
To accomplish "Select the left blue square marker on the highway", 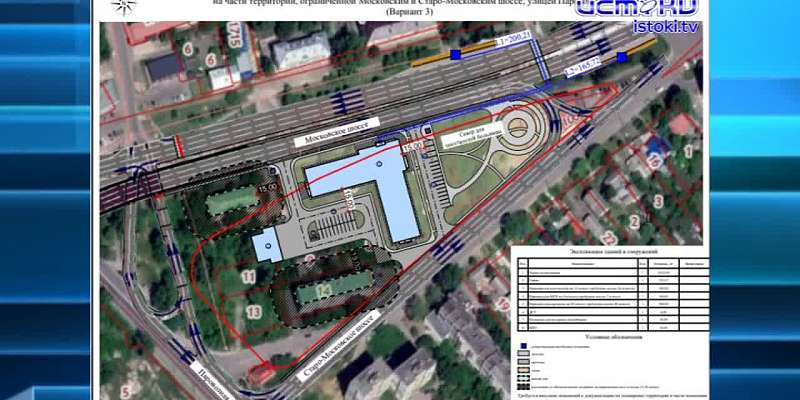I will pos(456,55).
